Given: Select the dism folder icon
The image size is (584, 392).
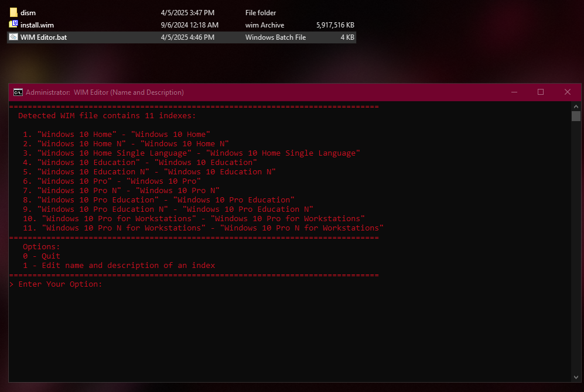Looking at the screenshot, I should point(13,13).
